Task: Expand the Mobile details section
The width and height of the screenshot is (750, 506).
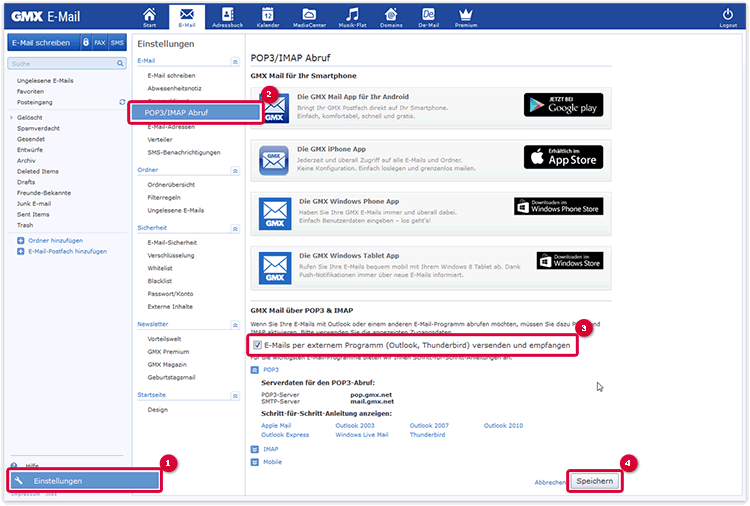Action: coord(254,462)
